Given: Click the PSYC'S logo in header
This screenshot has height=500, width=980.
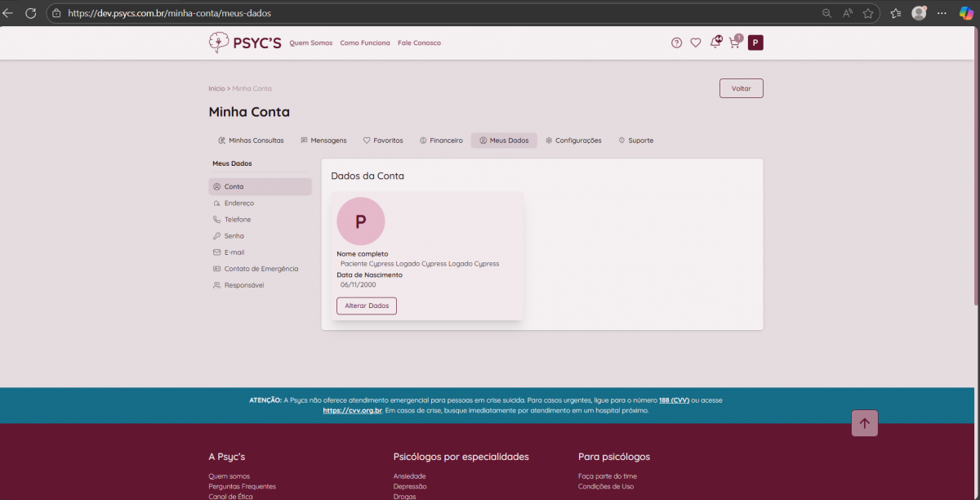Looking at the screenshot, I should [245, 42].
